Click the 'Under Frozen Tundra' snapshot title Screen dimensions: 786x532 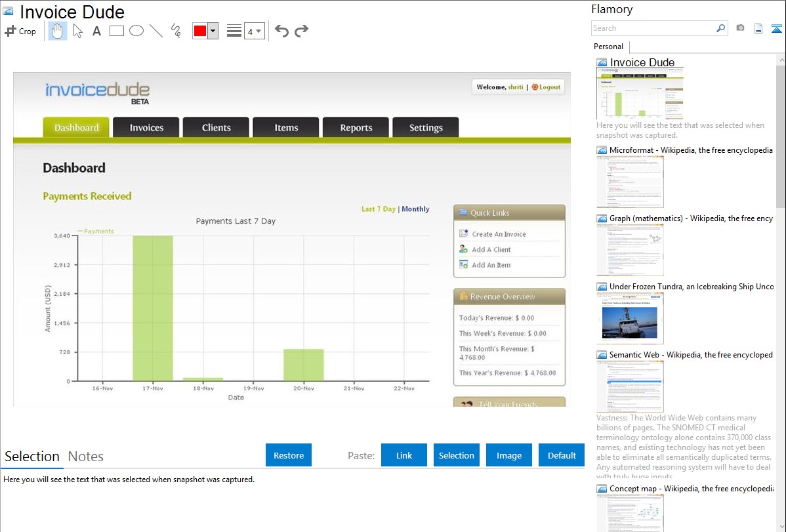tap(692, 287)
